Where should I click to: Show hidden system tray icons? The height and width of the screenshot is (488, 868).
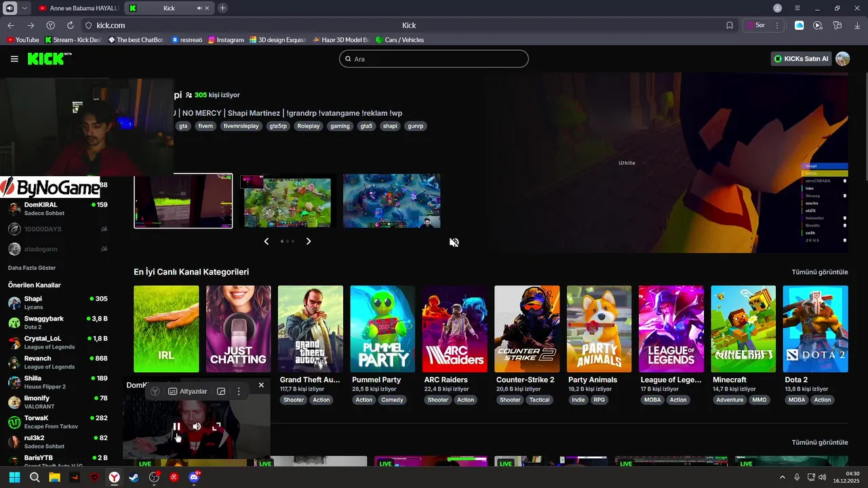click(x=783, y=477)
